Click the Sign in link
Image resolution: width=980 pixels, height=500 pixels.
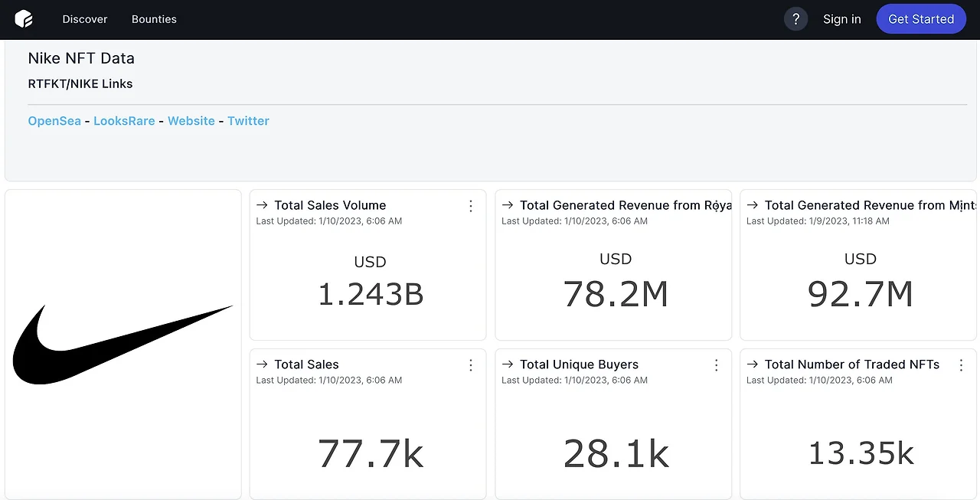[842, 19]
